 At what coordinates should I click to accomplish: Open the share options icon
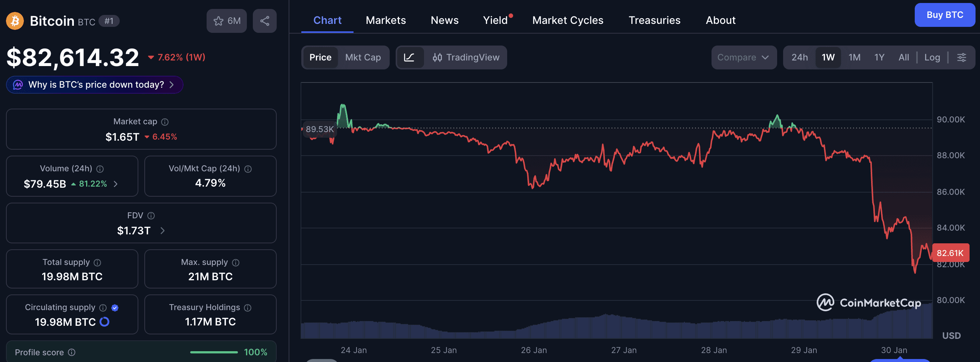pos(264,21)
